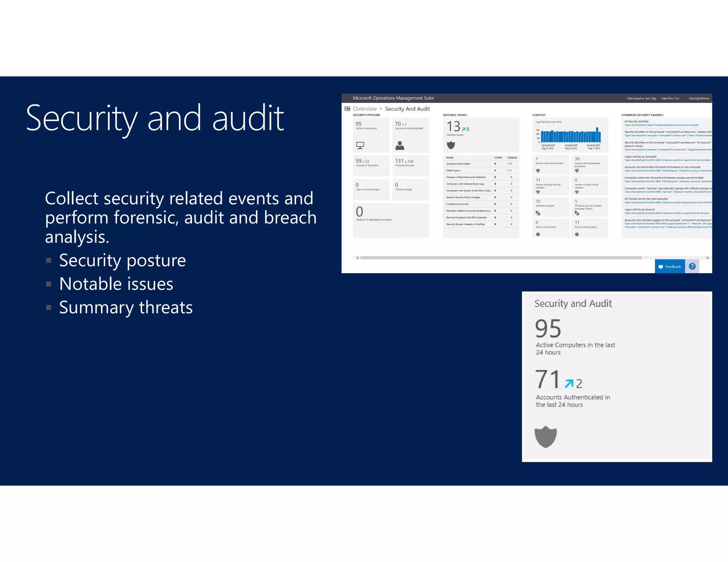Click the 'Data based on last 1 day' option
This screenshot has height=562, width=728.
pos(642,98)
